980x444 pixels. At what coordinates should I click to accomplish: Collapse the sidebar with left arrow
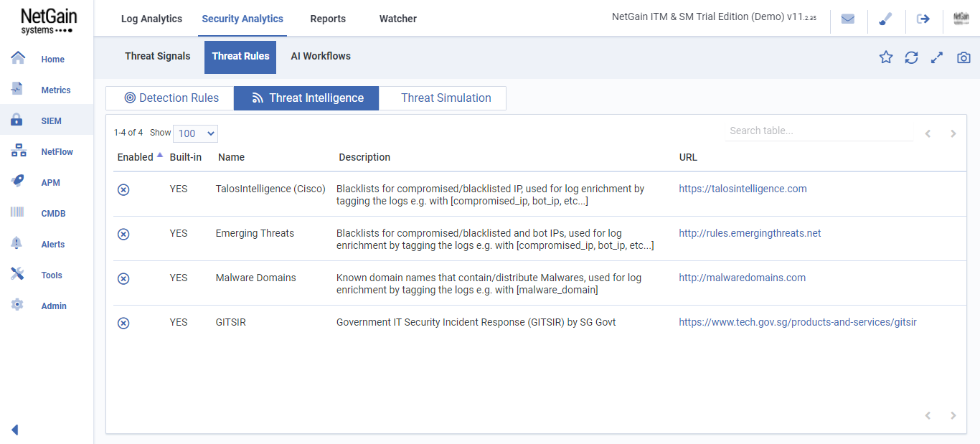click(14, 430)
